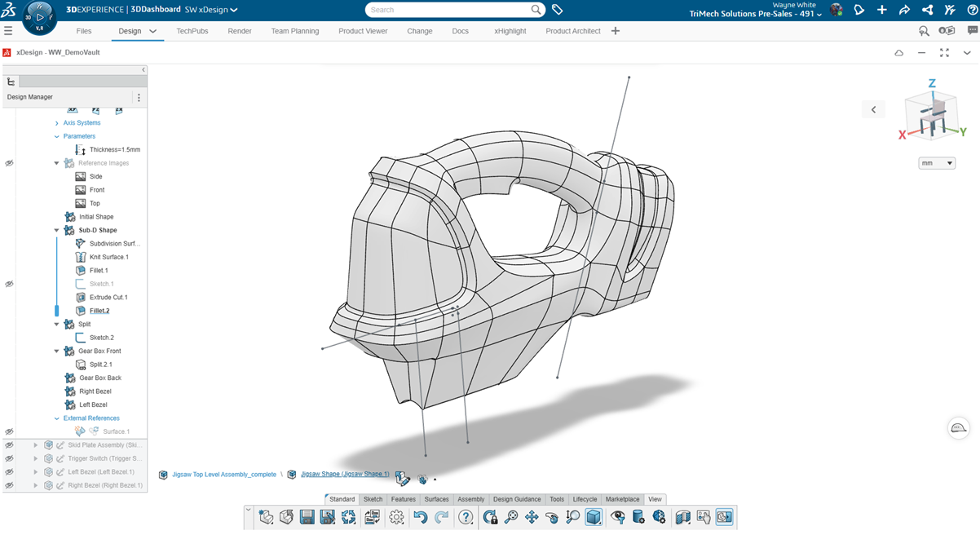980x535 pixels.
Task: Select the Pan tool with four arrows
Action: (532, 517)
